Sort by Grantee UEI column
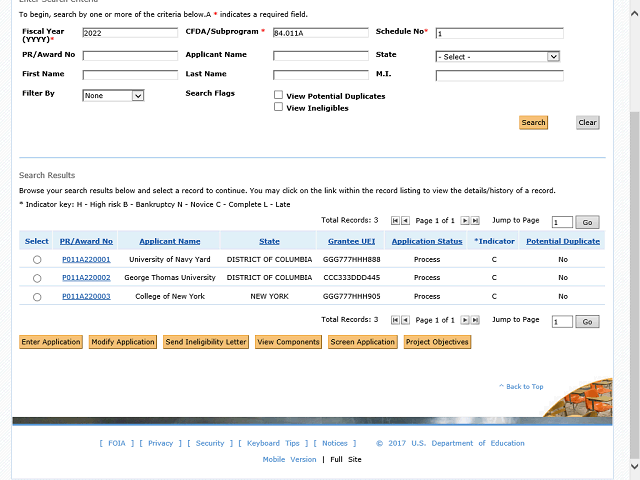 (351, 241)
